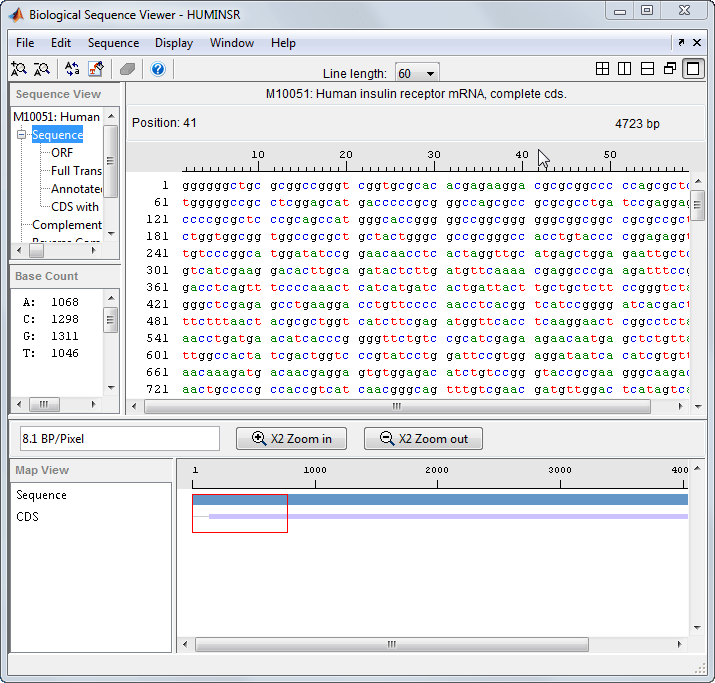This screenshot has height=683, width=715.
Task: Select the Sequence tree item
Action: pos(57,135)
